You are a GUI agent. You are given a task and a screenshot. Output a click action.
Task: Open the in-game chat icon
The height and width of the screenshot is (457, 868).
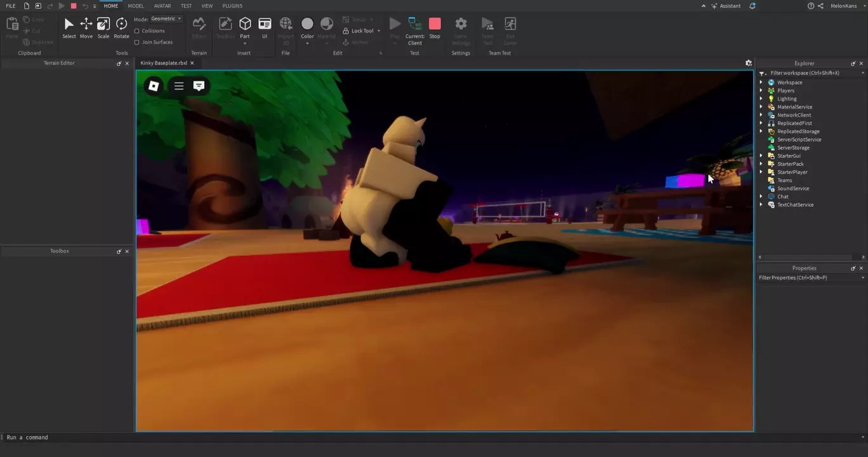tap(199, 86)
